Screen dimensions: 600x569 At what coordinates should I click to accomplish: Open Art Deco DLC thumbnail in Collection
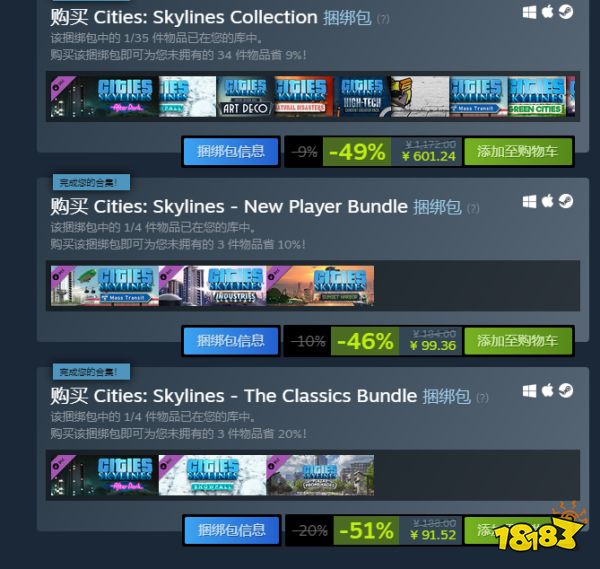[245, 96]
